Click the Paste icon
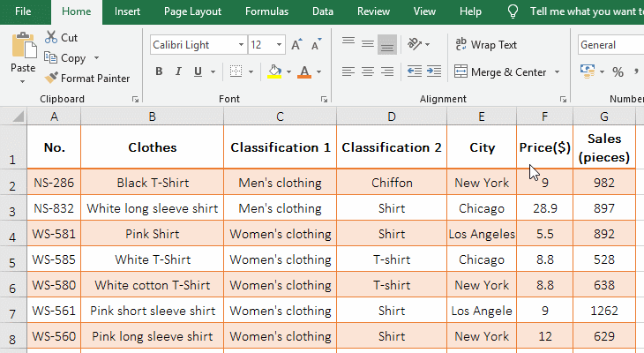Viewport: 644px width, 353px height. pos(23,46)
